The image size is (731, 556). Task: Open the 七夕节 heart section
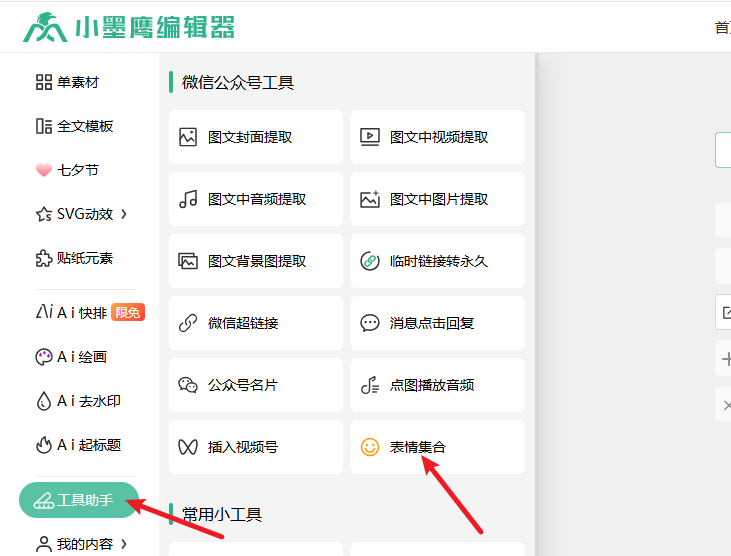(x=68, y=170)
